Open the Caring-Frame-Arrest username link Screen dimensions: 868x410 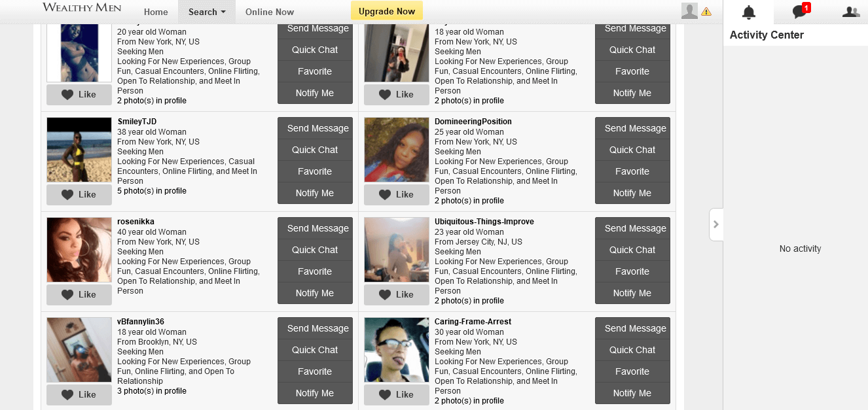tap(473, 322)
